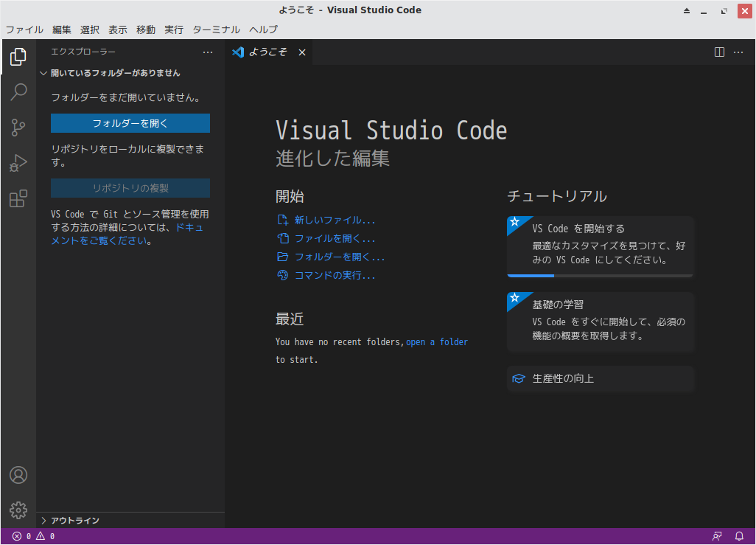756x545 pixels.
Task: Click the 新しいファイル... link
Action: [335, 220]
